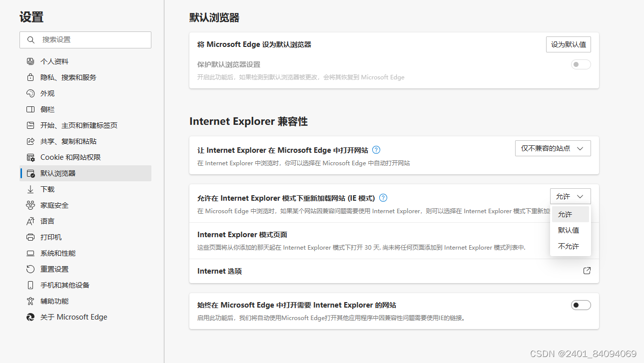The height and width of the screenshot is (363, 644).
Task: Click the 个人资料 profile icon
Action: (30, 61)
